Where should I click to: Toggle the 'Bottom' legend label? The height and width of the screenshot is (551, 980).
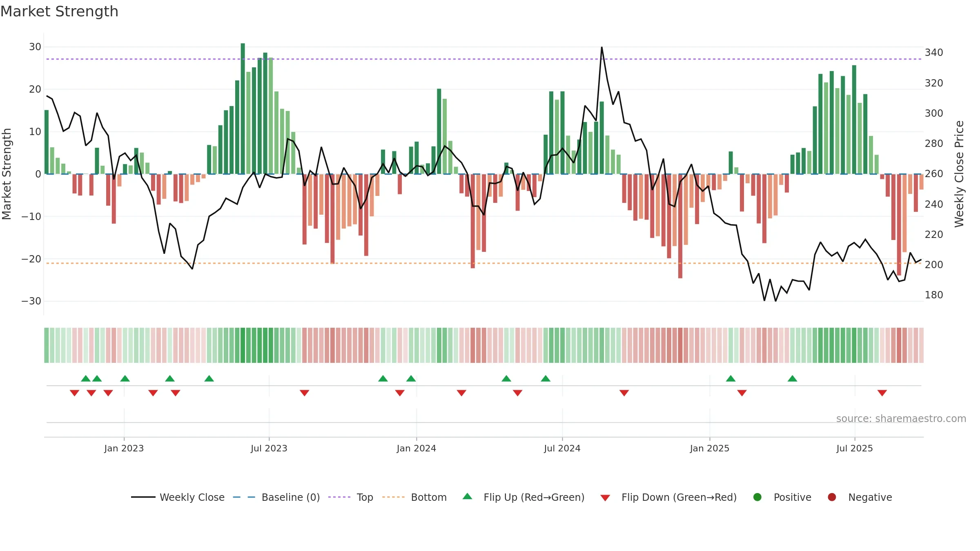[x=429, y=497]
